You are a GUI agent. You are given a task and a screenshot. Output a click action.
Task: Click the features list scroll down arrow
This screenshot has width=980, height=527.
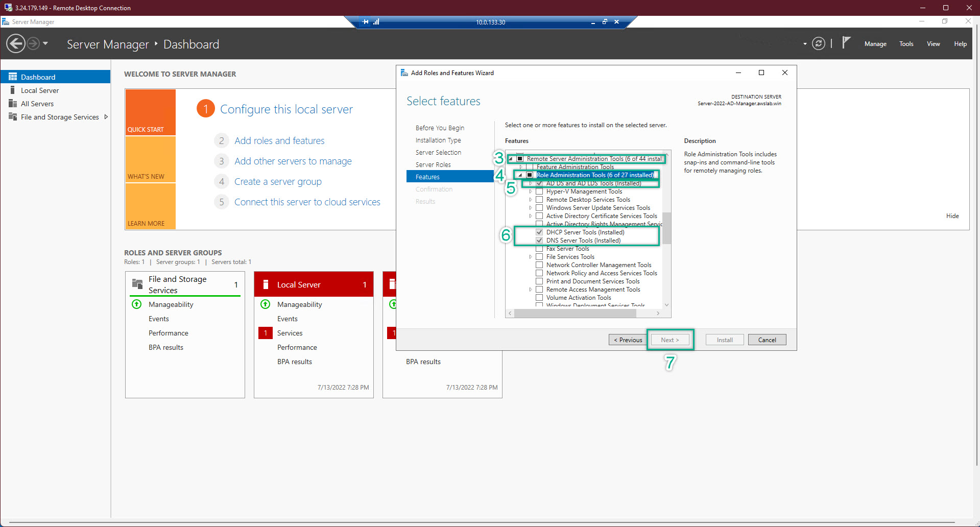point(666,305)
